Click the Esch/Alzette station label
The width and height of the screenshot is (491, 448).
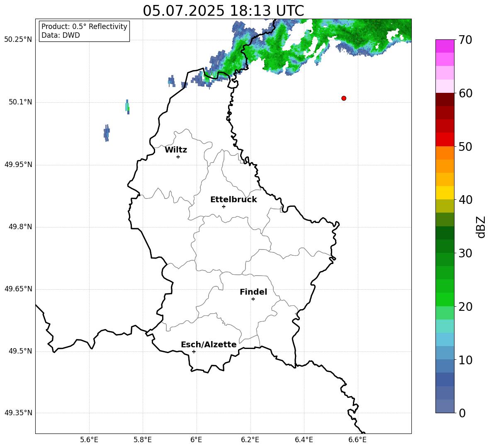coord(209,344)
